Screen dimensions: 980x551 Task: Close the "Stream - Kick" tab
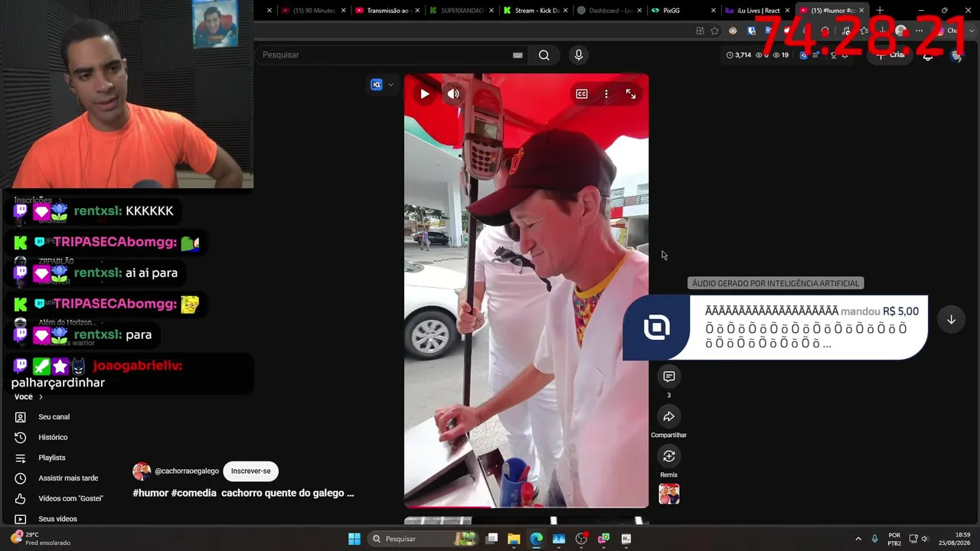566,11
